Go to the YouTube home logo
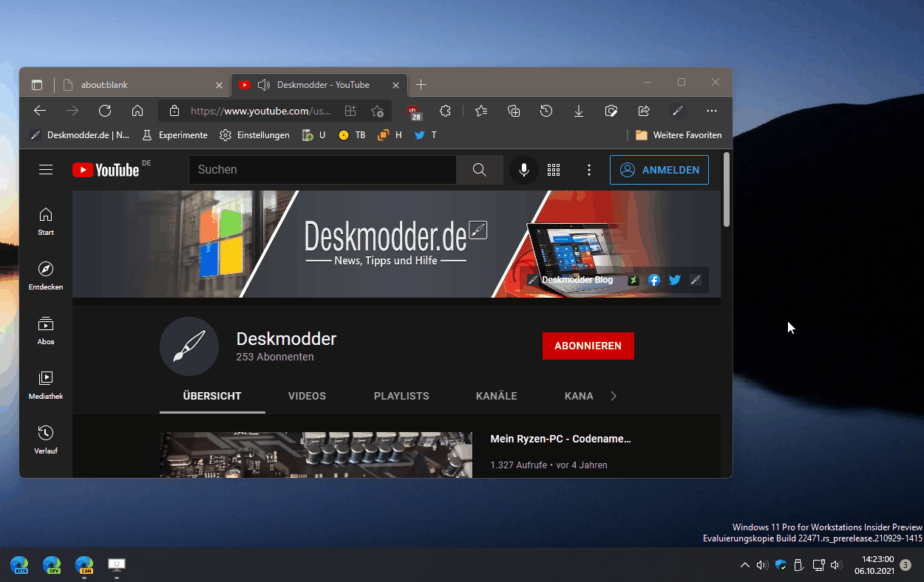 [106, 170]
